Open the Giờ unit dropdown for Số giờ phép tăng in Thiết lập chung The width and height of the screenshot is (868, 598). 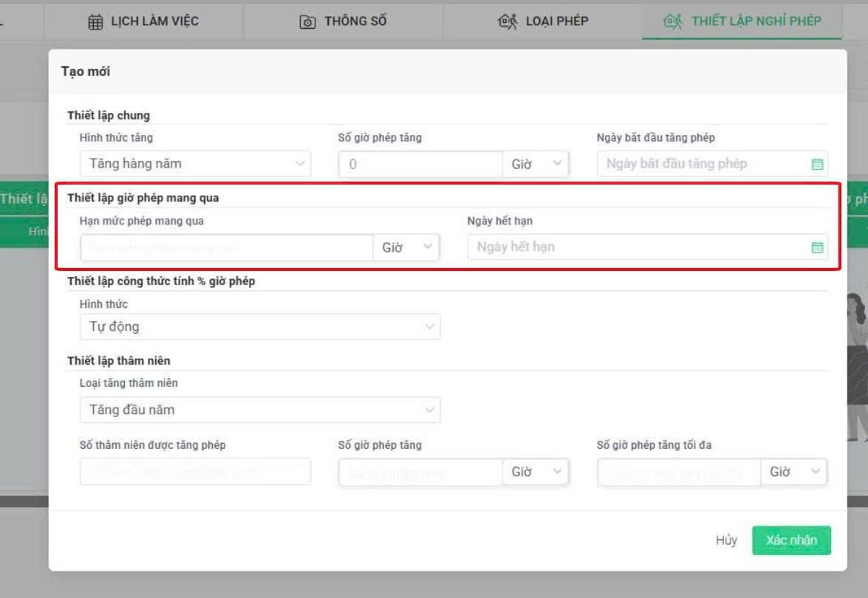[x=536, y=164]
